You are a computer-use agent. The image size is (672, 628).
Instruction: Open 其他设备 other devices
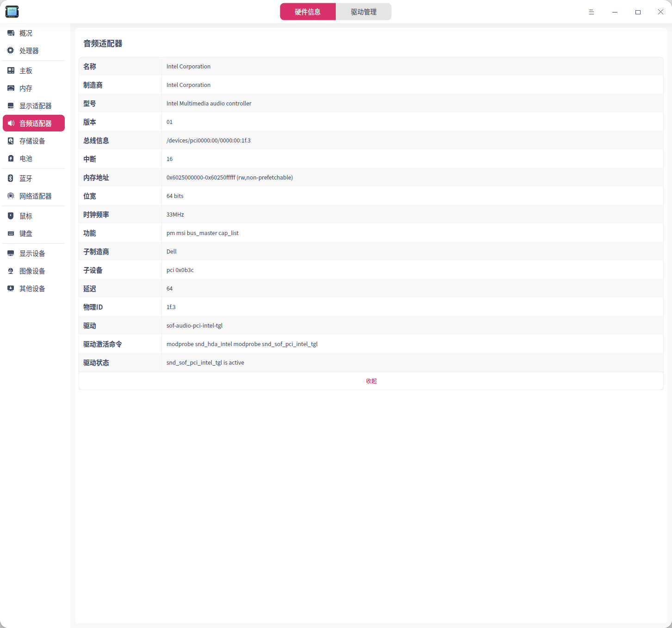click(34, 288)
